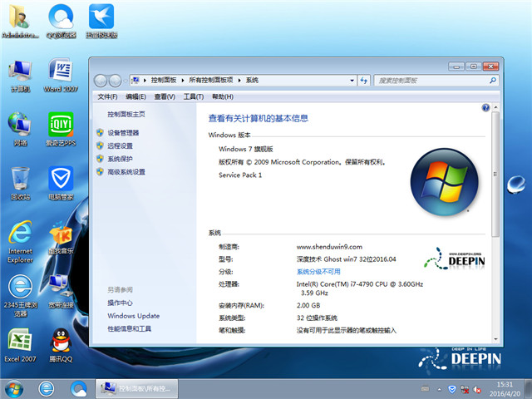Image resolution: width=532 pixels, height=399 pixels.
Task: Click the Forward navigation button
Action: click(x=115, y=81)
